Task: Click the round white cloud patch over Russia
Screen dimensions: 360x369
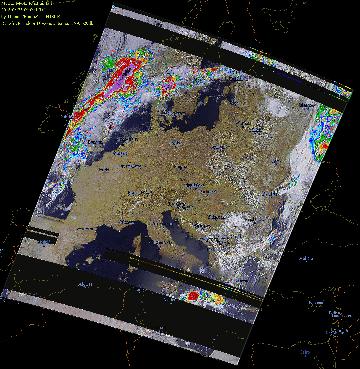Action: click(278, 107)
